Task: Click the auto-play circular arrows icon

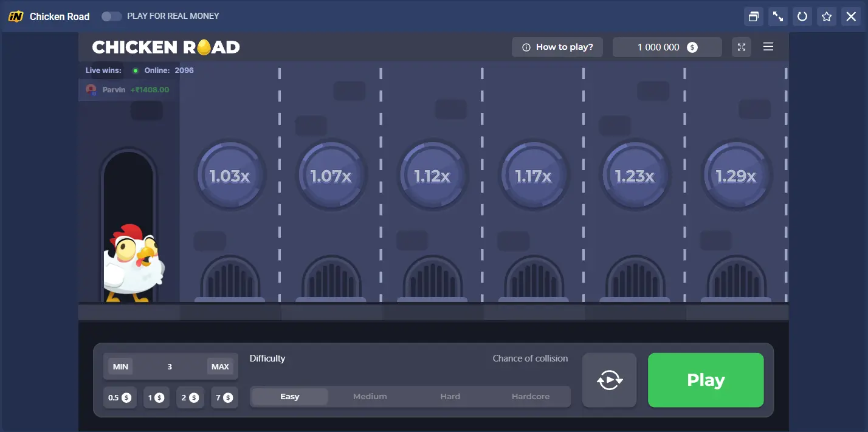Action: pyautogui.click(x=609, y=380)
